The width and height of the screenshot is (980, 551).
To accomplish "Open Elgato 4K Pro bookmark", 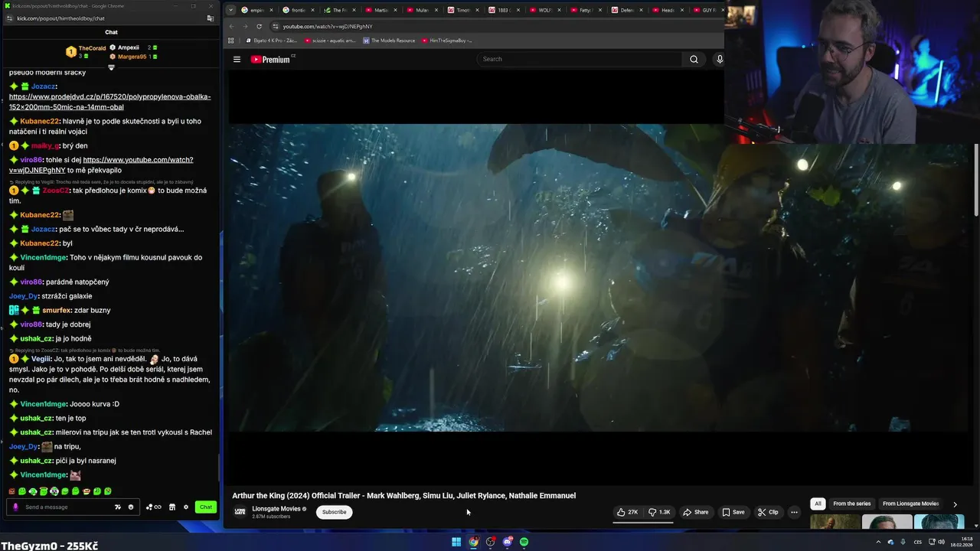I will (272, 41).
